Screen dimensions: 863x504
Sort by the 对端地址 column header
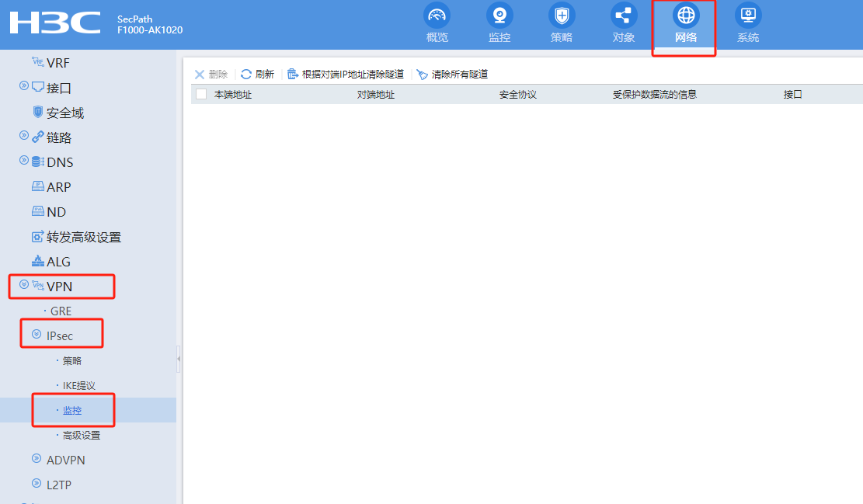(375, 95)
